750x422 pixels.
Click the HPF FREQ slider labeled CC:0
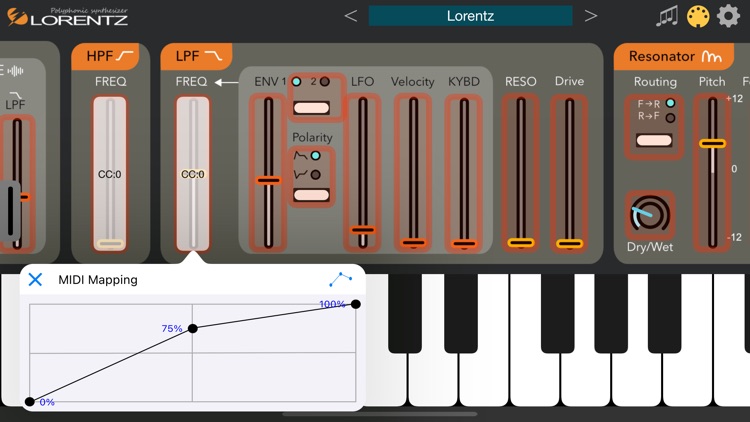[x=110, y=174]
